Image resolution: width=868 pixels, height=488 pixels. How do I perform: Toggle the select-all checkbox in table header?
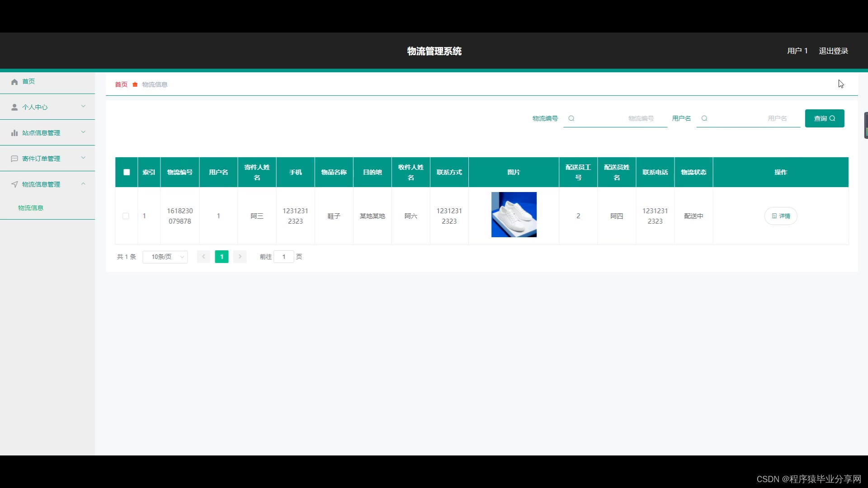127,172
